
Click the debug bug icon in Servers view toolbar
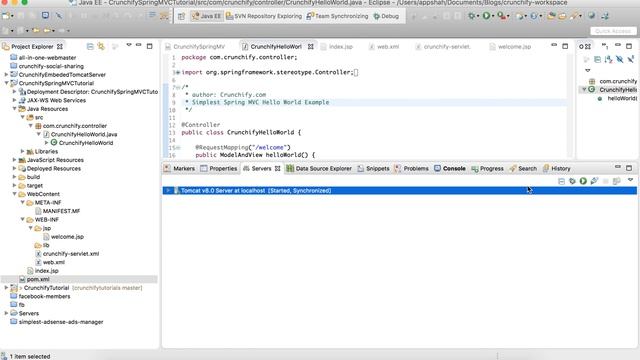coord(572,181)
